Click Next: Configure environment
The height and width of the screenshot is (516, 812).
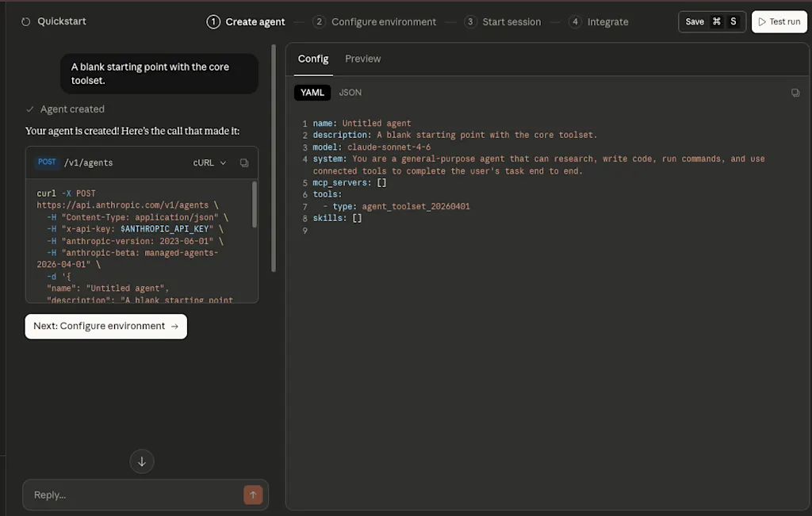point(105,326)
